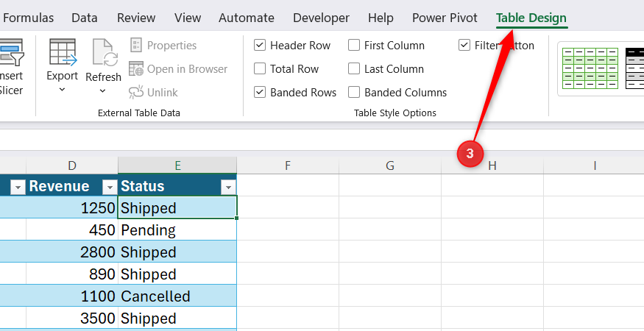Screen dimensions: 644x331
Task: Toggle the Banded Rows checkbox
Action: 260,93
